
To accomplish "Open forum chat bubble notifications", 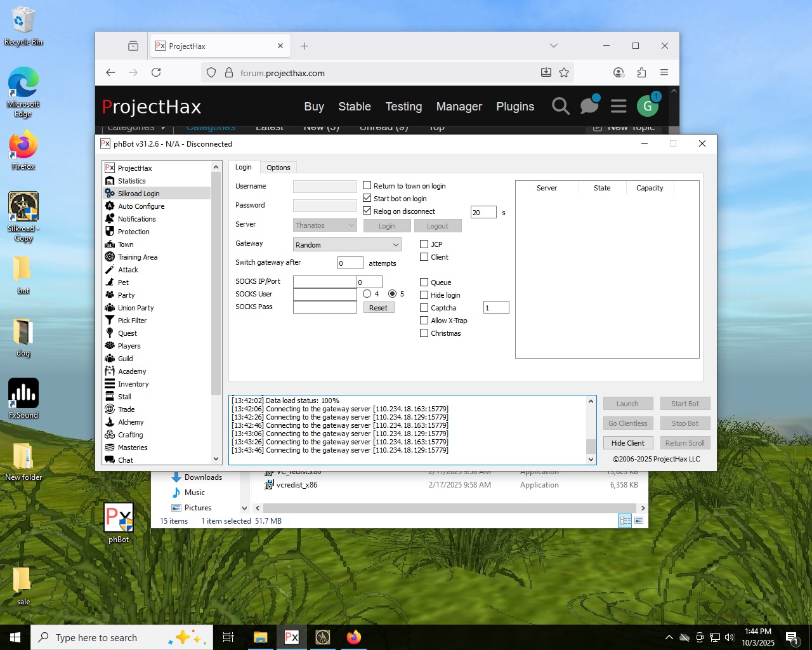I will pos(589,106).
